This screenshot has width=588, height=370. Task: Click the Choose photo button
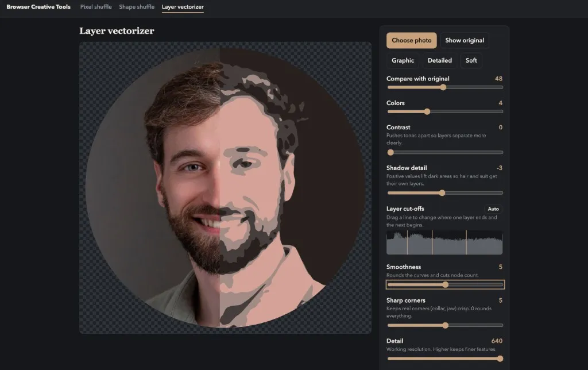point(411,40)
